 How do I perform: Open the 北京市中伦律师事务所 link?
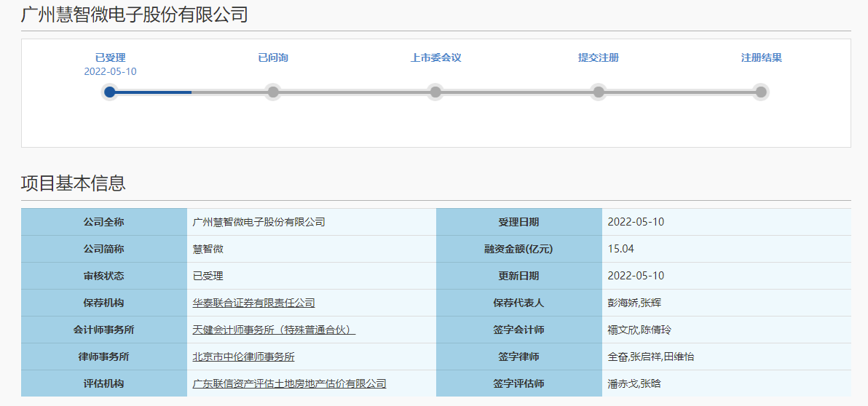tap(243, 357)
